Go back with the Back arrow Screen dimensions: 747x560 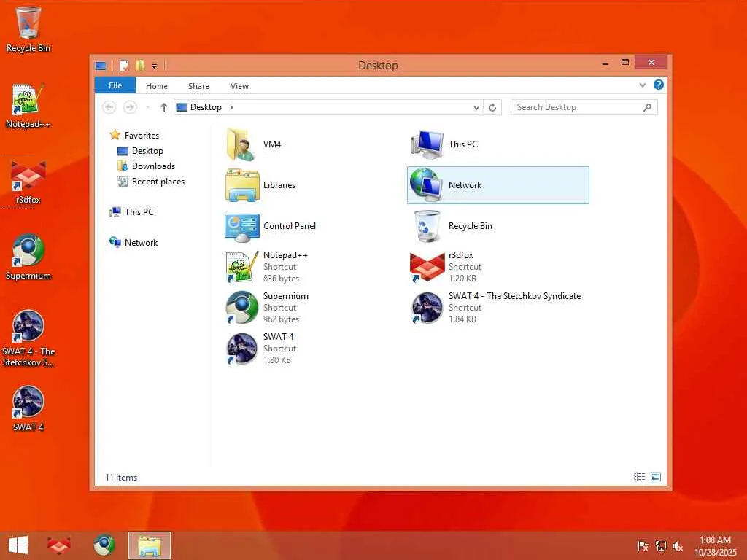click(x=109, y=108)
